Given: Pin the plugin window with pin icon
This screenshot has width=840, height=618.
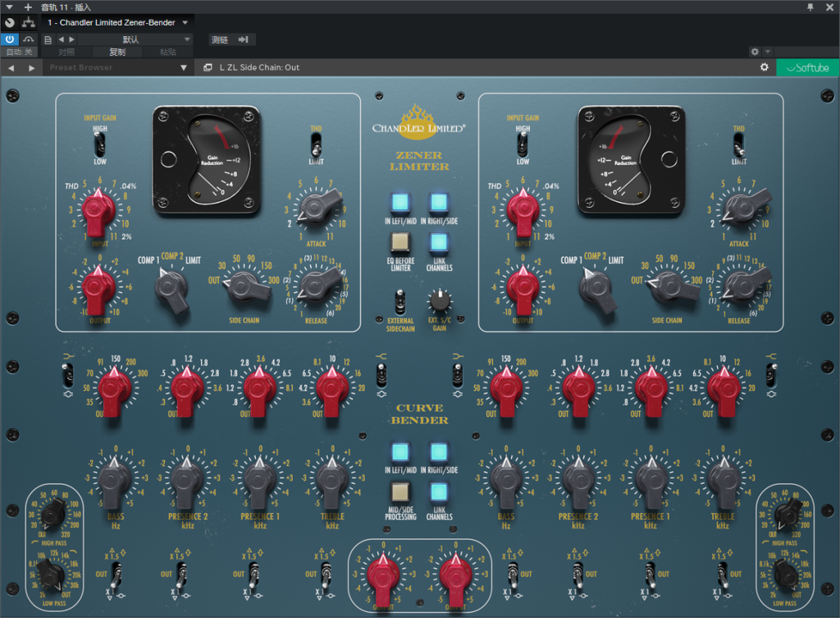Looking at the screenshot, I should pyautogui.click(x=810, y=7).
